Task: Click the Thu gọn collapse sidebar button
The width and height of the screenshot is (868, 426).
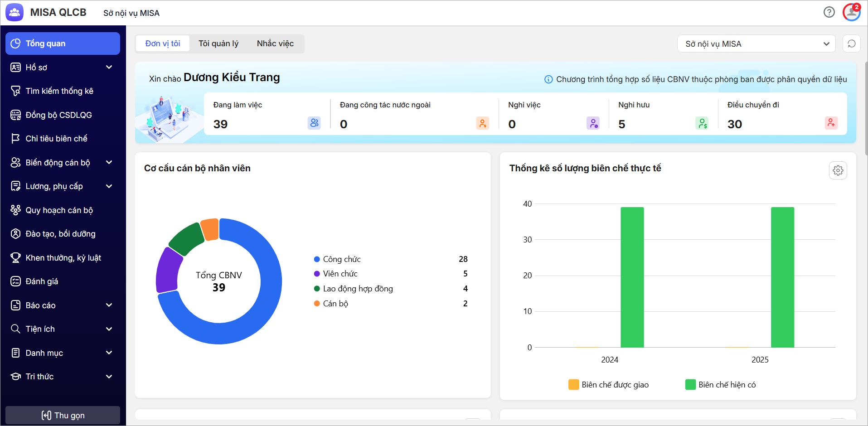Action: pyautogui.click(x=63, y=415)
